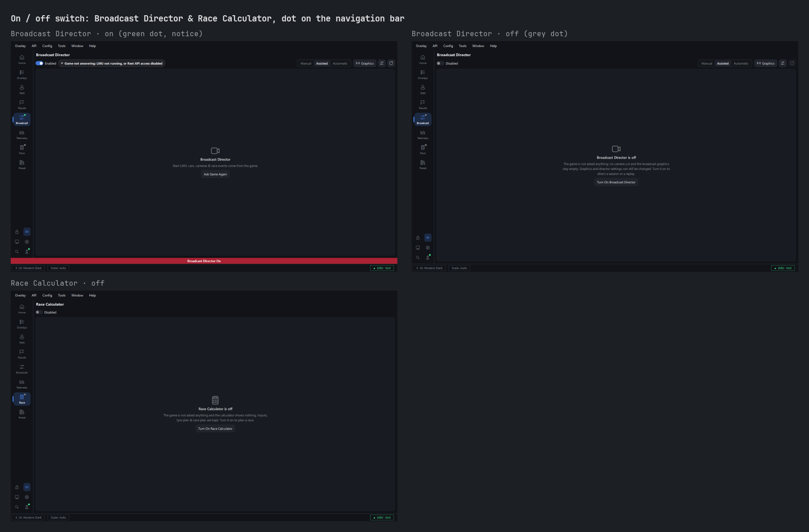809x532 pixels.
Task: Open Results in the Race Calculator window sidebar
Action: tap(22, 354)
